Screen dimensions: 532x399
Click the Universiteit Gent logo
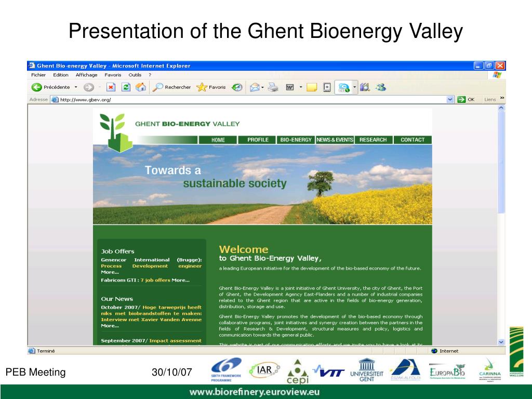[x=367, y=370]
